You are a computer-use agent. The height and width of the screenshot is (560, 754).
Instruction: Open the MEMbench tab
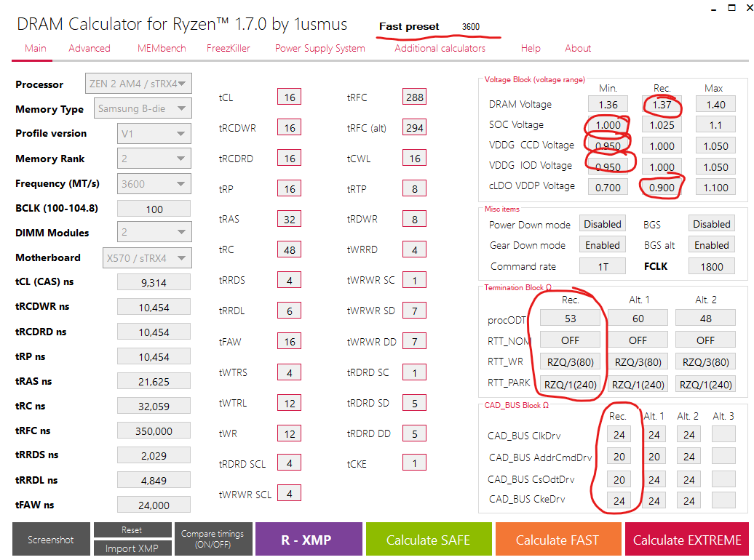click(162, 48)
